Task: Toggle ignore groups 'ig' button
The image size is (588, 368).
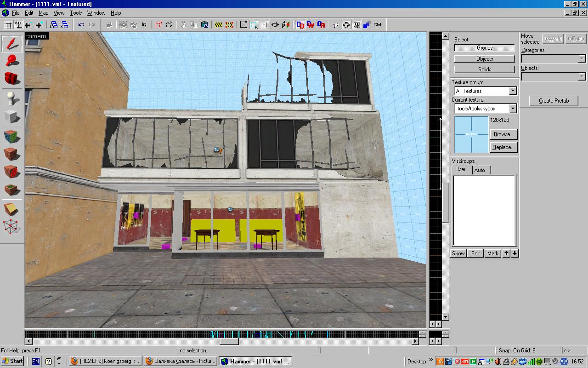Action: point(144,25)
